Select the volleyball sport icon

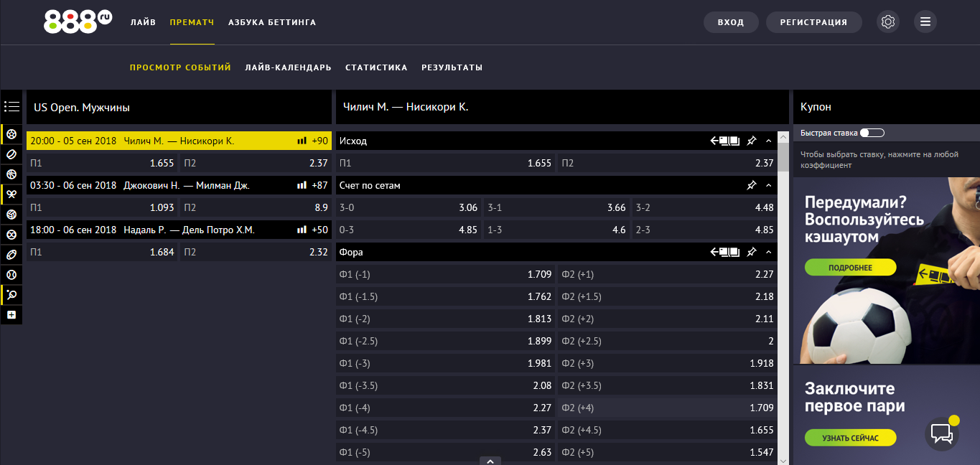pos(11,215)
